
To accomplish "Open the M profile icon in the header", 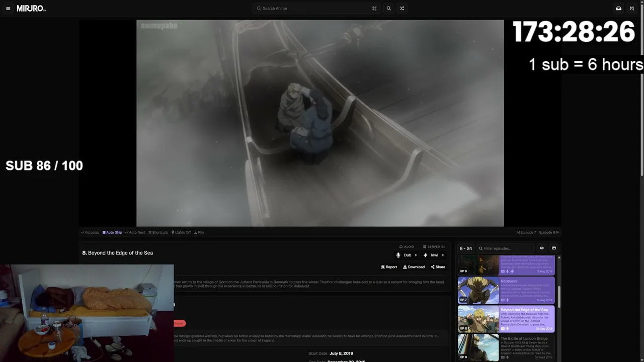I will (632, 9).
